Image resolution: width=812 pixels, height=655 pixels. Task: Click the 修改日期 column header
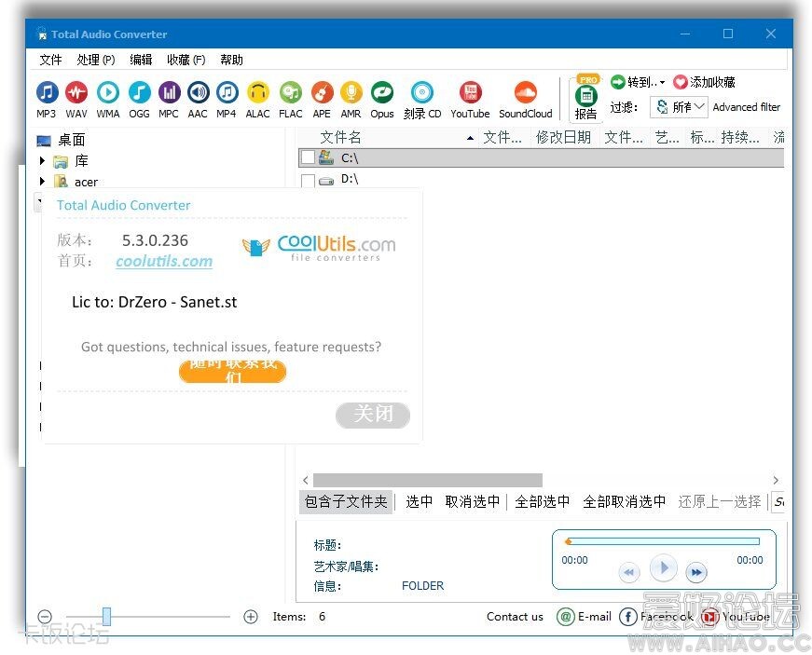point(563,137)
